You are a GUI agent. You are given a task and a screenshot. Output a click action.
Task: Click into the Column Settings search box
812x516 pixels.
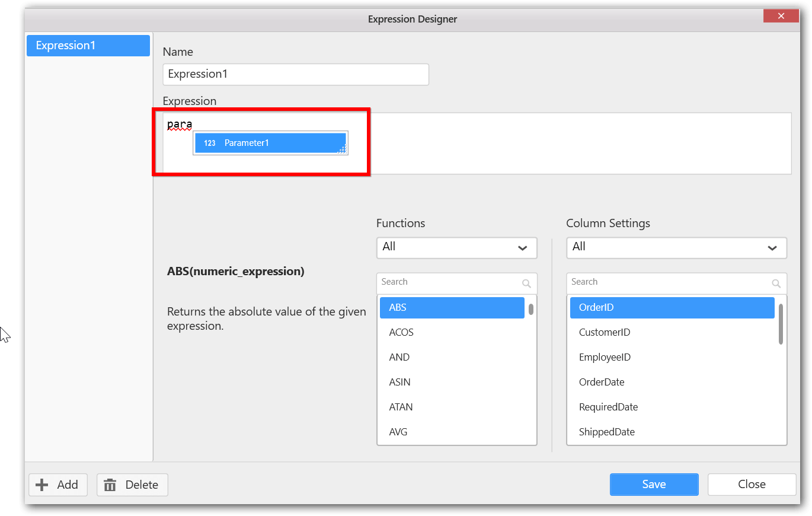(x=669, y=282)
